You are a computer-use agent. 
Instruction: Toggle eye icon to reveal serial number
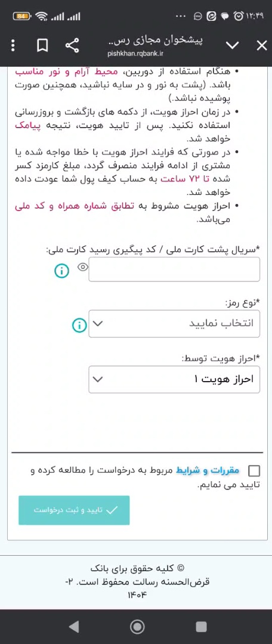click(82, 267)
